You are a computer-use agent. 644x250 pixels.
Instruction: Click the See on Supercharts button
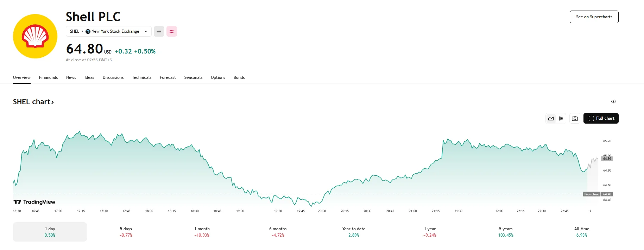[x=594, y=17]
